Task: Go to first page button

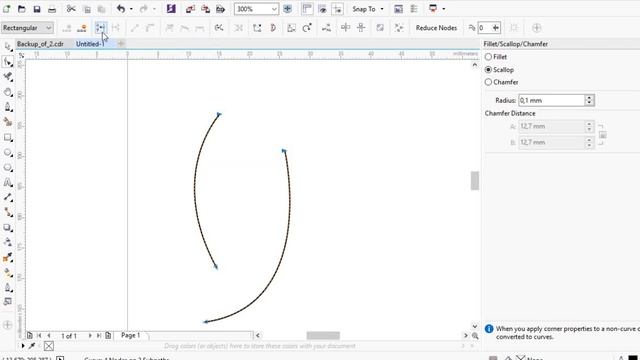Action: pos(40,336)
